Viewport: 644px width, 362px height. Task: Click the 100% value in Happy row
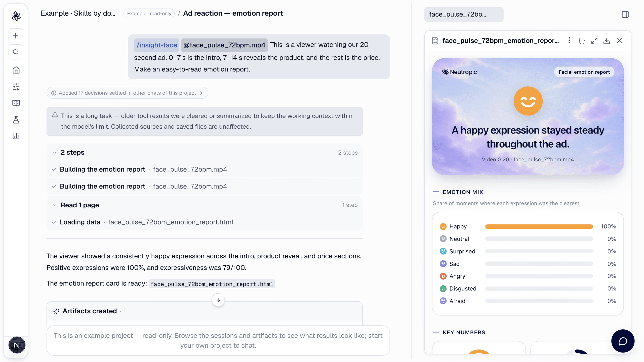[x=608, y=227]
